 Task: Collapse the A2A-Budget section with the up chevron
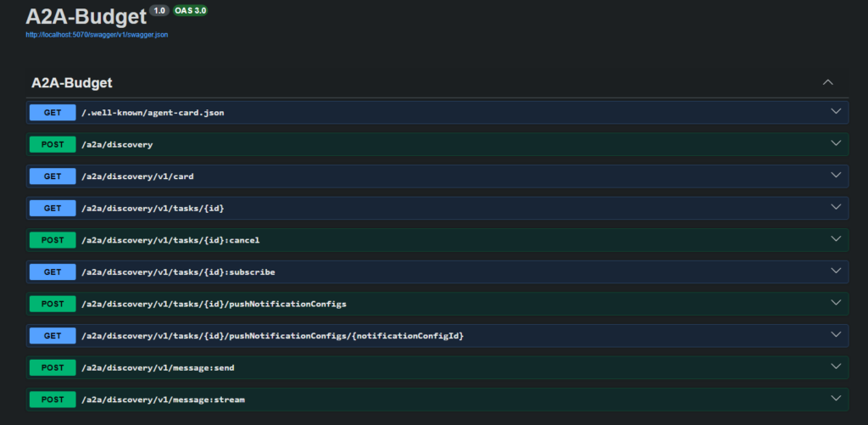828,82
